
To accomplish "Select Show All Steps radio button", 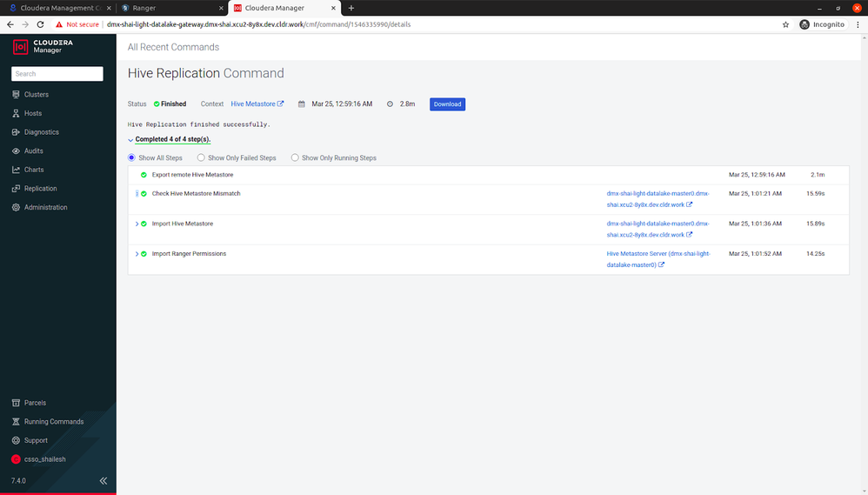I will point(131,157).
